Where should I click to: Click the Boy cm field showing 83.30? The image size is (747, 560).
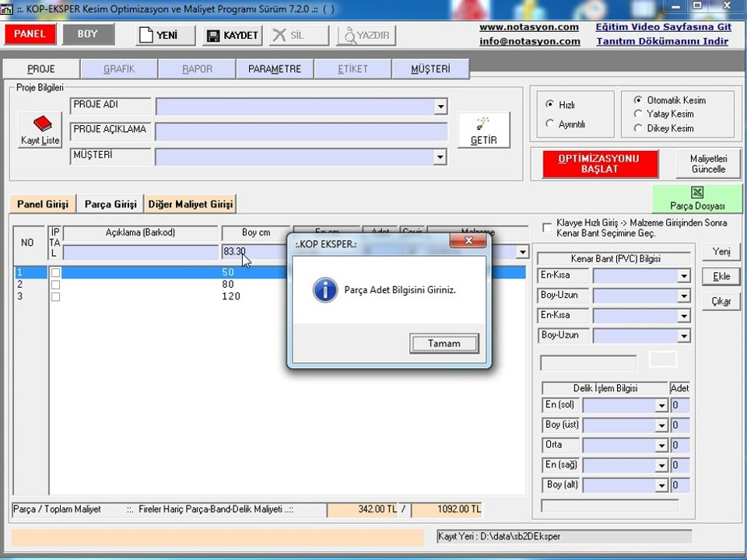tap(255, 252)
